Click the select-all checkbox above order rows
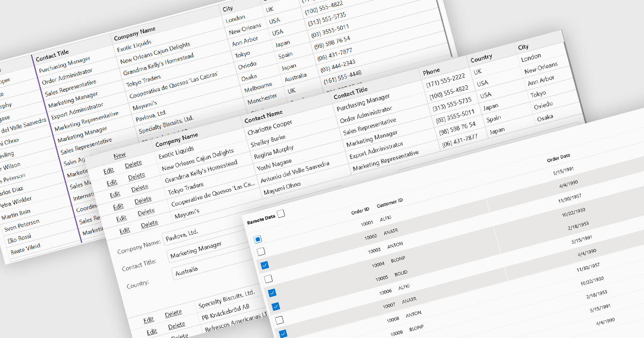 [x=258, y=238]
